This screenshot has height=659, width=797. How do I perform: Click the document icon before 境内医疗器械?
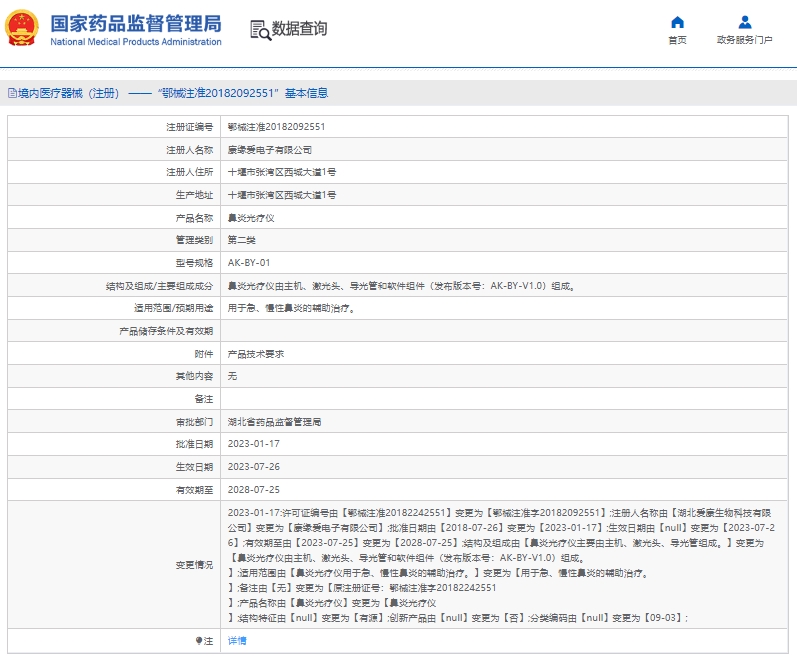point(12,93)
